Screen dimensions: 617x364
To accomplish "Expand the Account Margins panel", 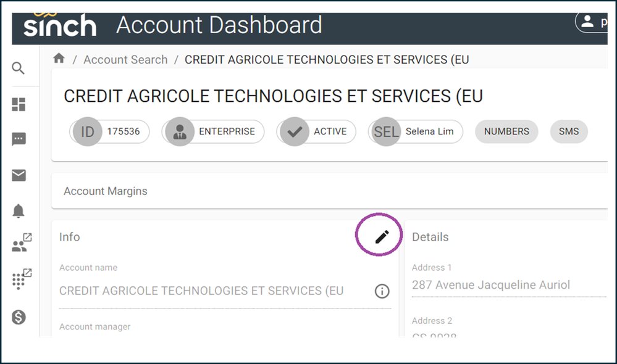I will (330, 191).
